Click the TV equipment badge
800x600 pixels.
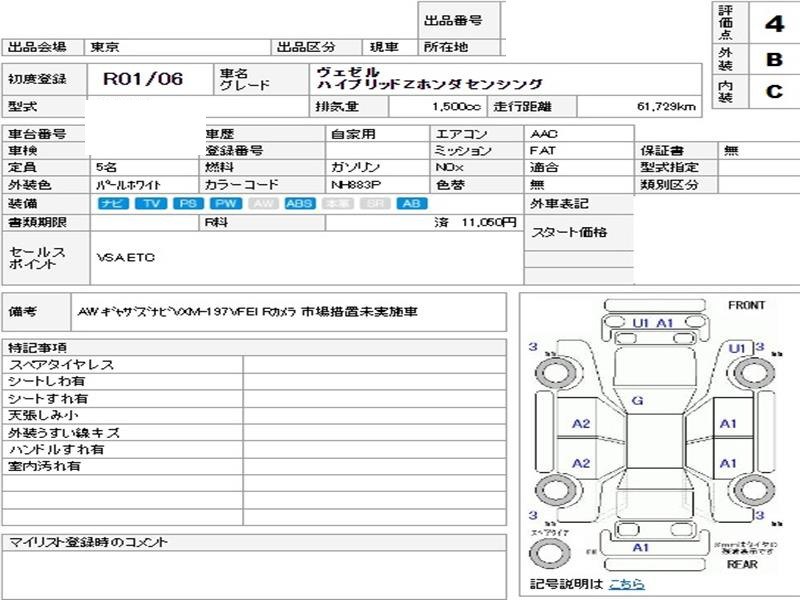point(151,204)
